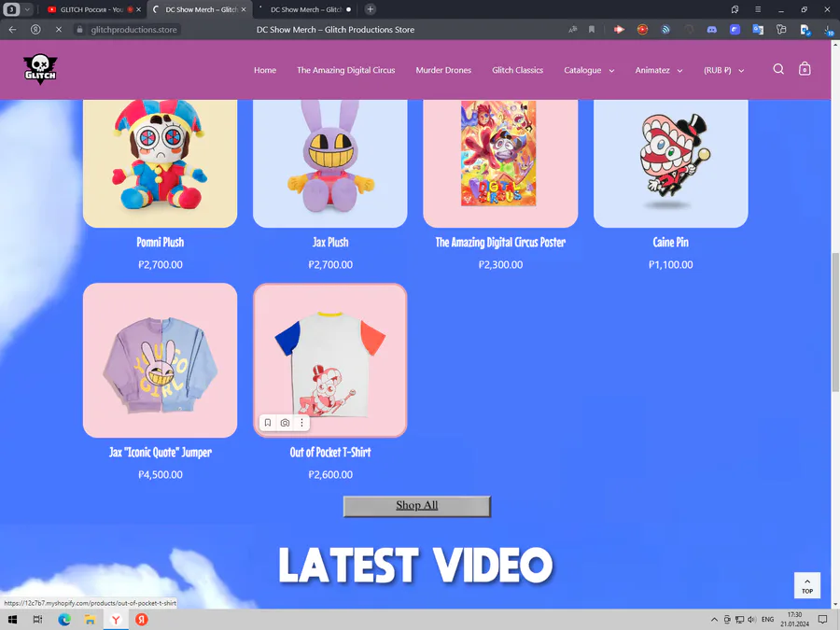Image resolution: width=840 pixels, height=630 pixels.
Task: Show hidden system tray icons
Action: (x=714, y=620)
